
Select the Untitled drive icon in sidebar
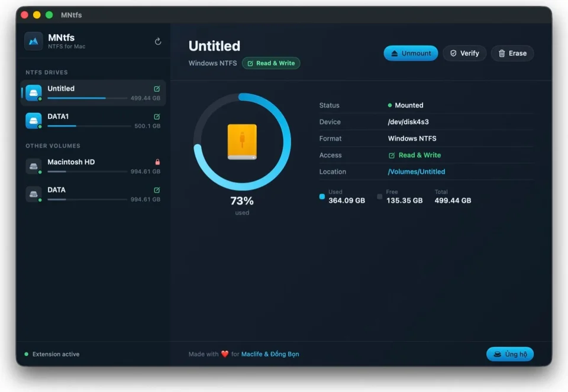tap(34, 93)
